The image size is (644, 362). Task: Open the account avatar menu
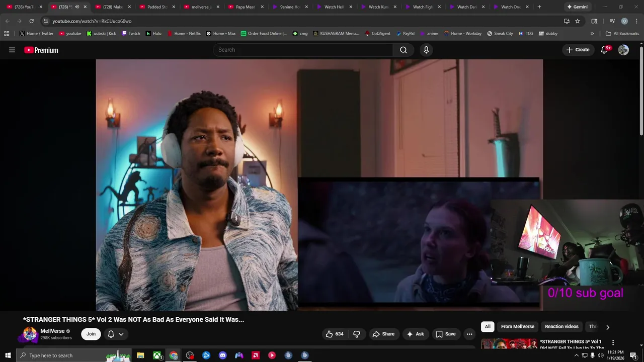click(x=623, y=50)
